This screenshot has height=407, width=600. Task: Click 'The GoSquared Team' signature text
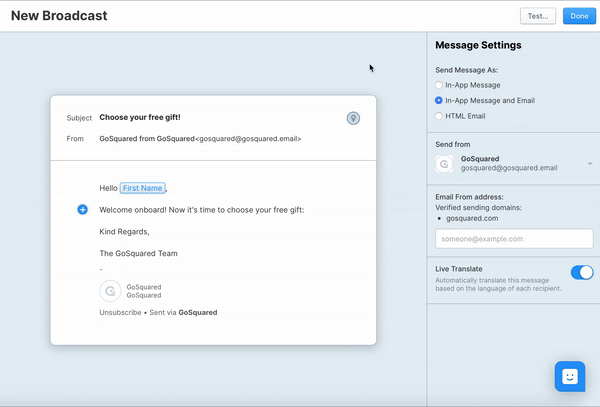[x=138, y=254]
